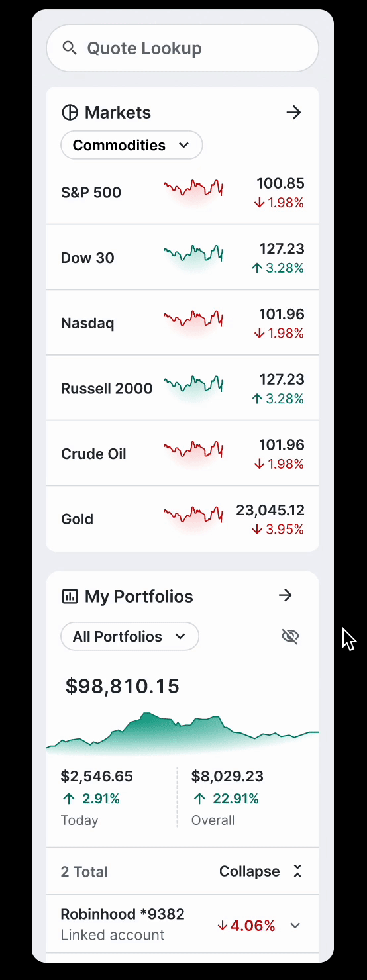
Task: Click the My Portfolios heading link
Action: [139, 596]
